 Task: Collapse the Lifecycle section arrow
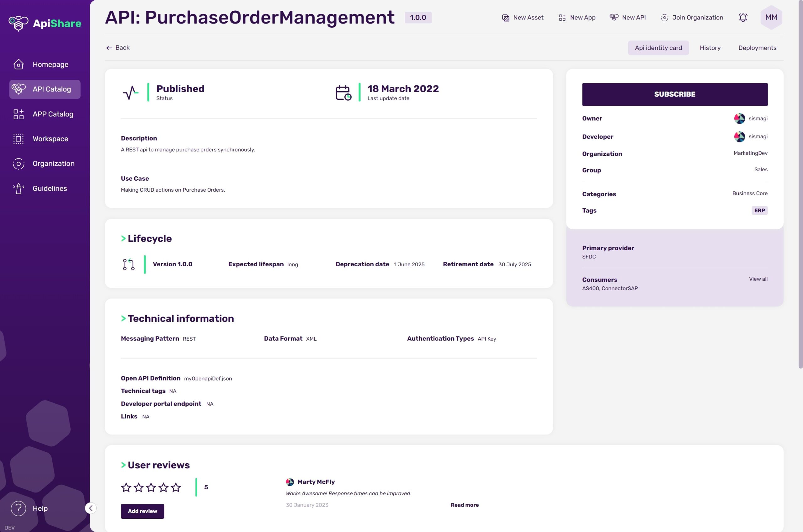(124, 238)
